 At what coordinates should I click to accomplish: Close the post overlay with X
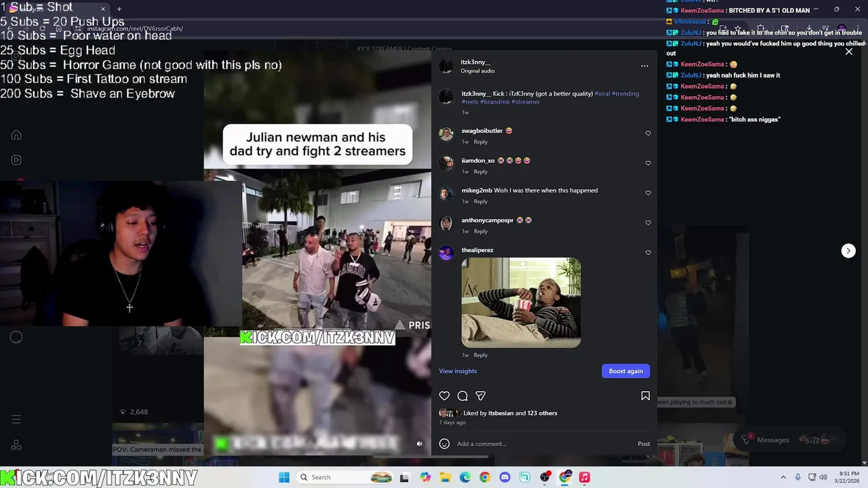848,52
